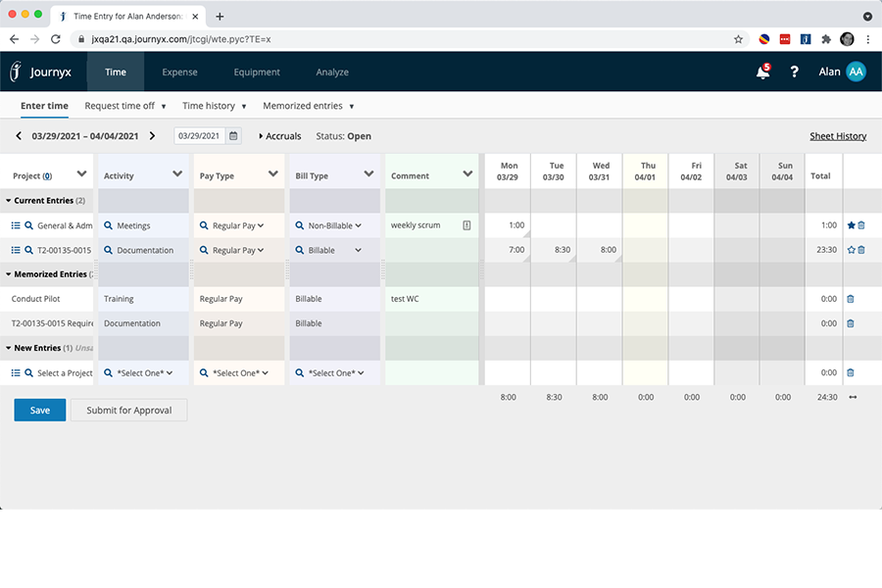Click the Save button
The height and width of the screenshot is (588, 882).
pyautogui.click(x=40, y=411)
